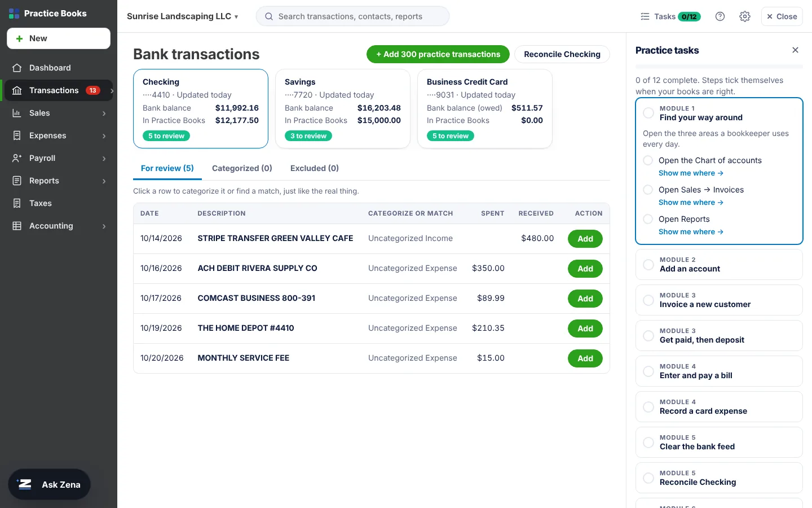This screenshot has width=812, height=508.
Task: Expand the Accounting submenu chevron
Action: [x=104, y=226]
